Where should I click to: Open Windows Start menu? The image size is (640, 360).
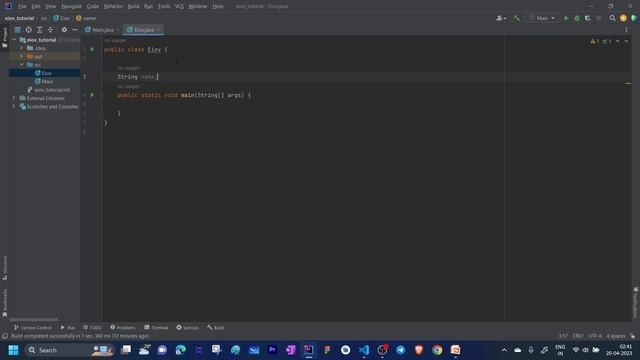(13, 350)
